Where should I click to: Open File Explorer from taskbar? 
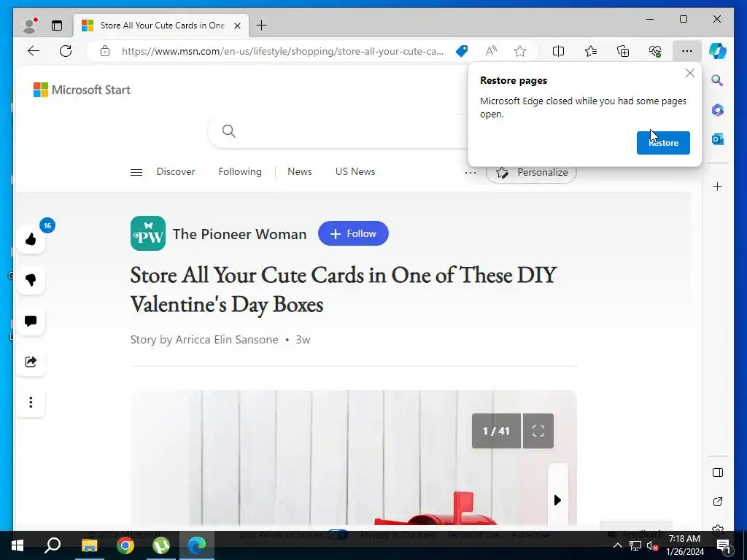tap(89, 545)
